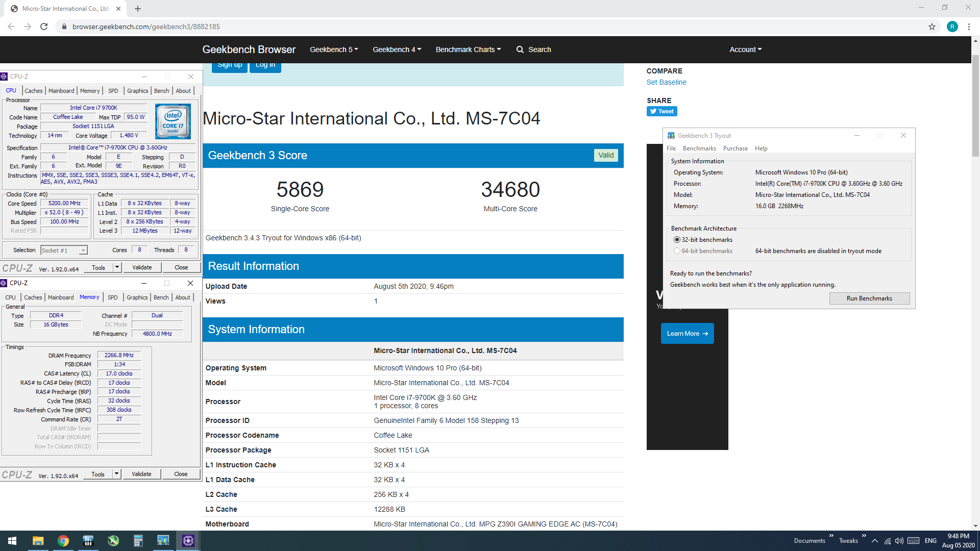Open File Explorer from the taskbar
The width and height of the screenshot is (980, 551).
[x=38, y=541]
